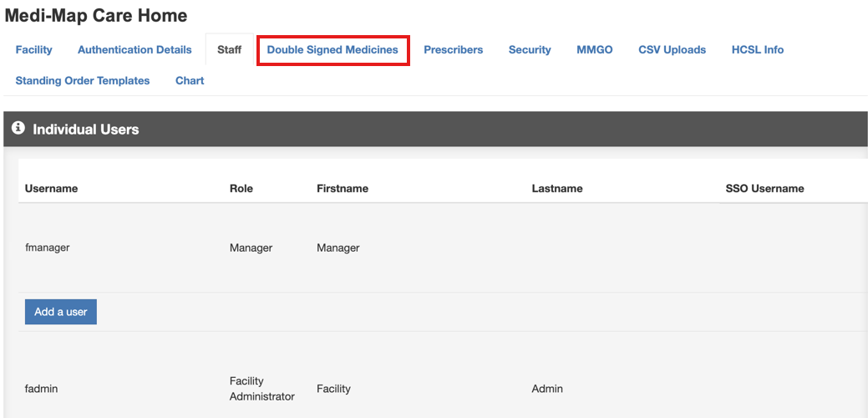Open the Standing Order Templates tab

[x=83, y=81]
